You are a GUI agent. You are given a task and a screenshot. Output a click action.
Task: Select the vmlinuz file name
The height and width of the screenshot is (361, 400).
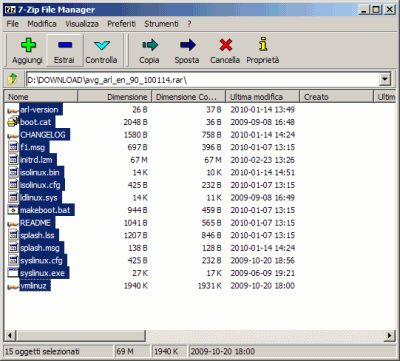33,286
